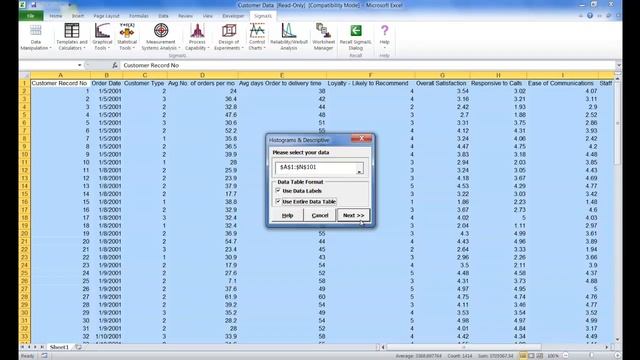
Task: Select column G header
Action: click(442, 75)
